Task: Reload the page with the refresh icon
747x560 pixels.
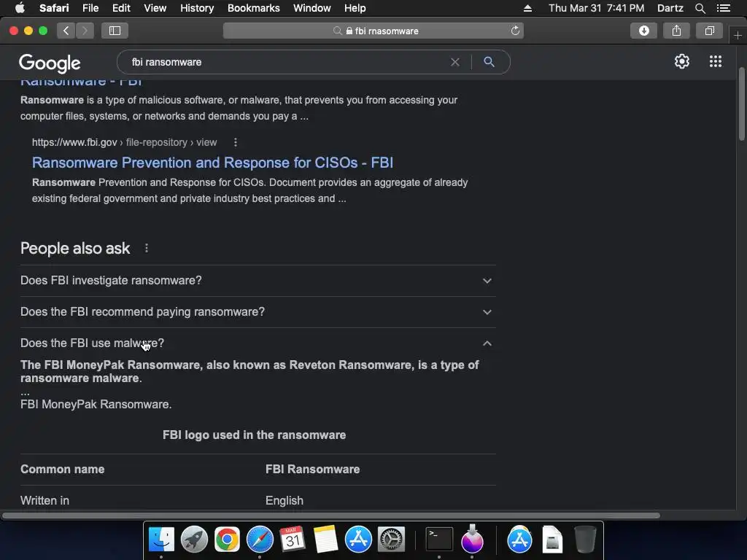Action: (515, 31)
